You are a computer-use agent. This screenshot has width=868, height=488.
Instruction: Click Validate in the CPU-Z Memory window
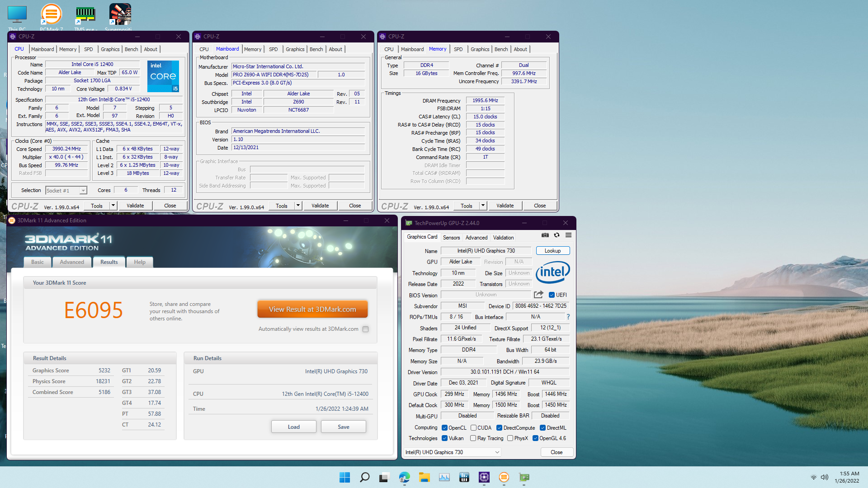pyautogui.click(x=505, y=206)
